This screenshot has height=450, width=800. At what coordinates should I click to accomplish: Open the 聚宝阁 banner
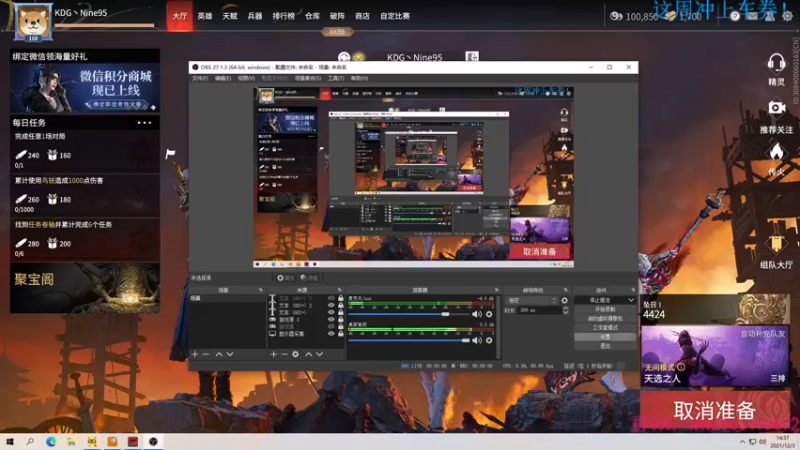point(85,288)
